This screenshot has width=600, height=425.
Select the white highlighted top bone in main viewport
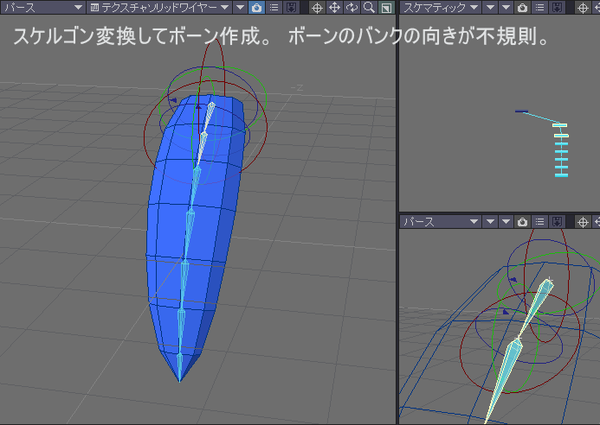[x=208, y=117]
